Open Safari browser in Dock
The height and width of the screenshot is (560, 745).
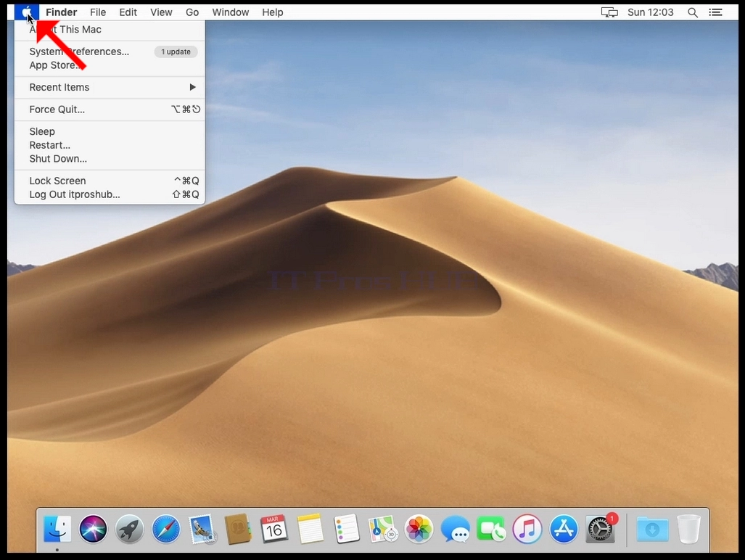[x=166, y=529]
